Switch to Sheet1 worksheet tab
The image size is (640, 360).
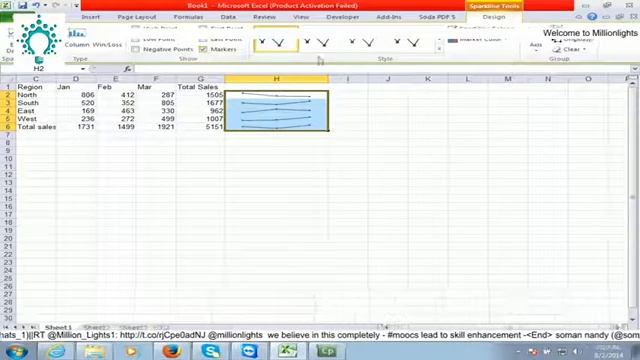click(58, 327)
